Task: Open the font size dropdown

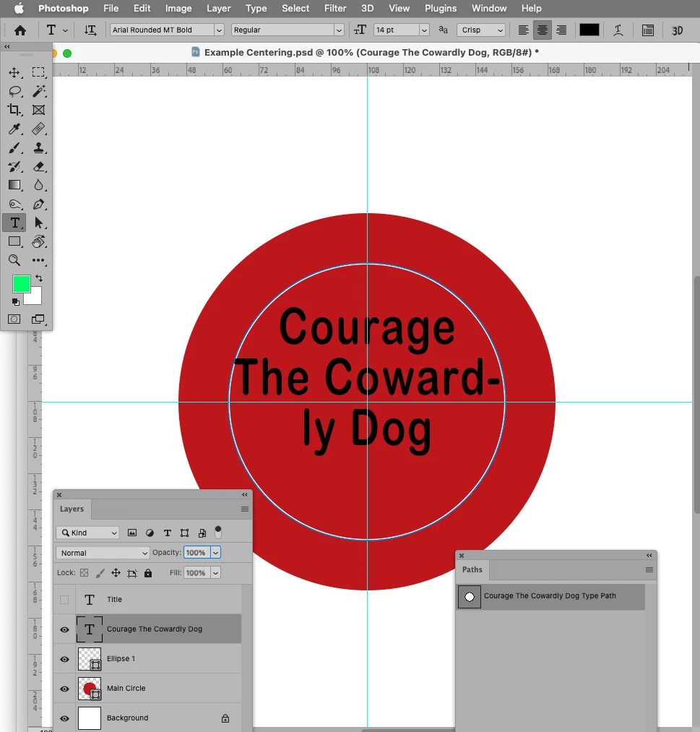Action: point(424,30)
